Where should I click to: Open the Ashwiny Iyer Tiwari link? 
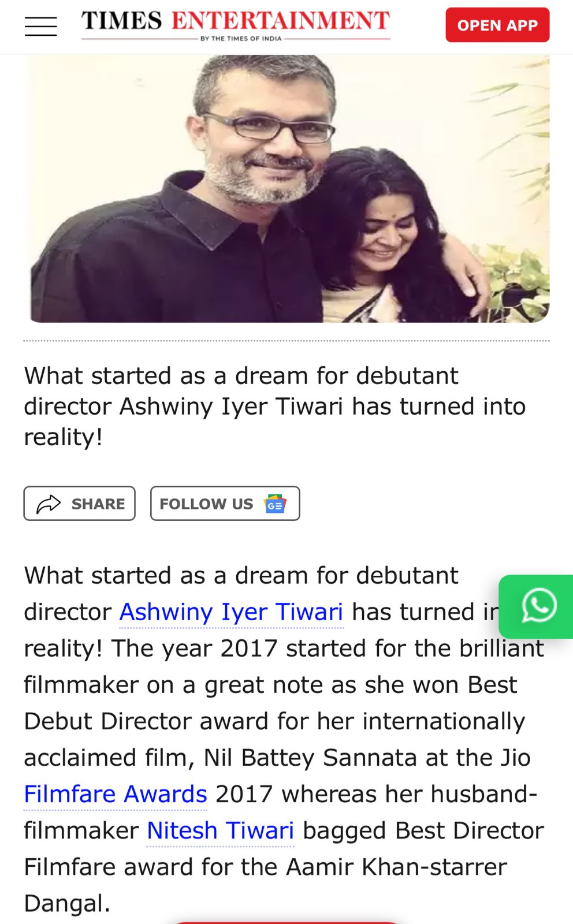click(x=231, y=612)
